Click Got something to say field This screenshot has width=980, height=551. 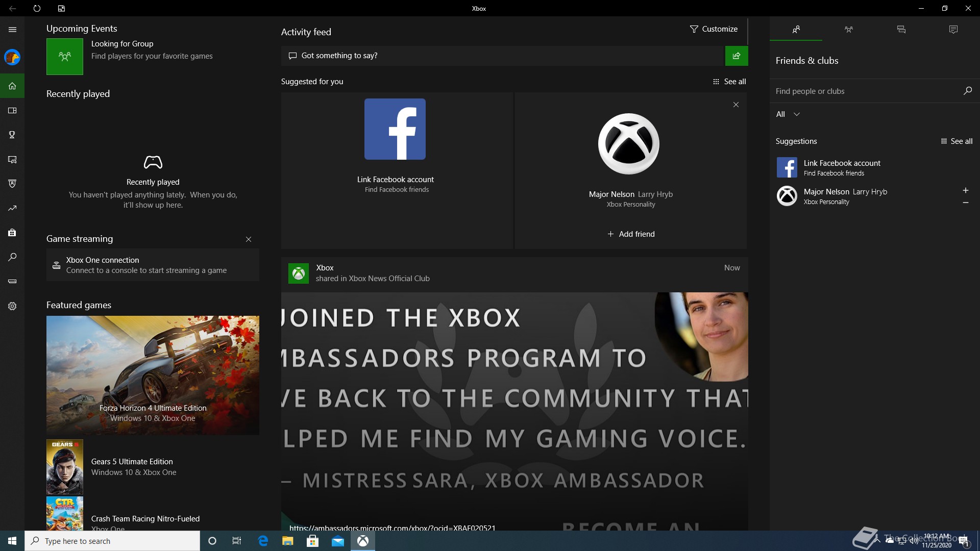tap(503, 56)
